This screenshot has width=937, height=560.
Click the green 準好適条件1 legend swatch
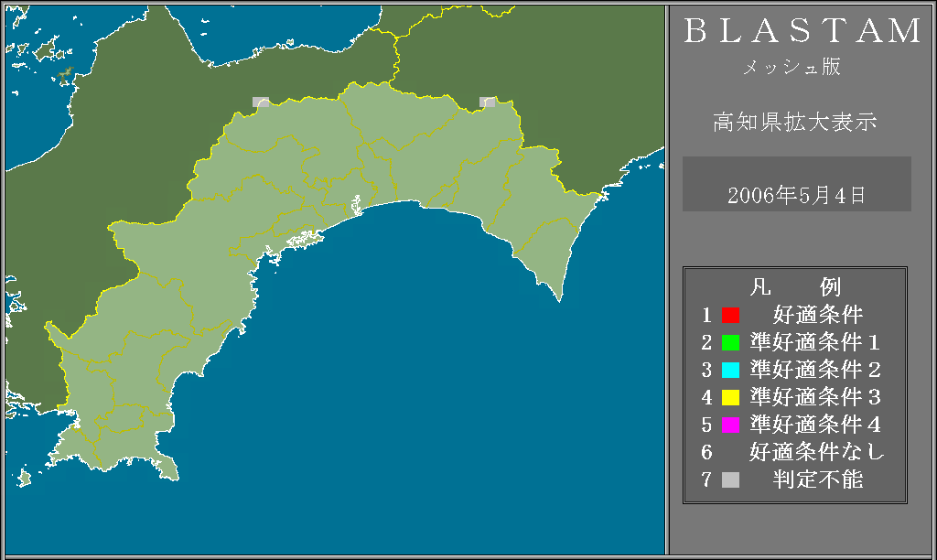click(730, 343)
